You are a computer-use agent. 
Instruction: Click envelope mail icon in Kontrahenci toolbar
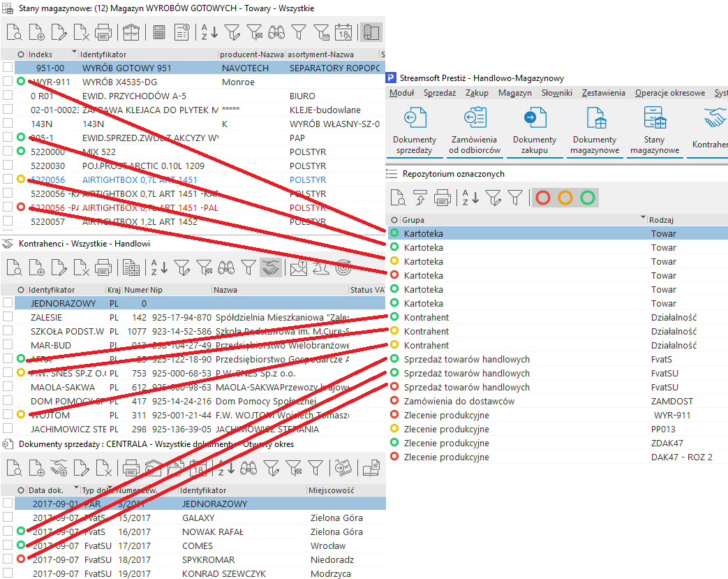tap(299, 267)
